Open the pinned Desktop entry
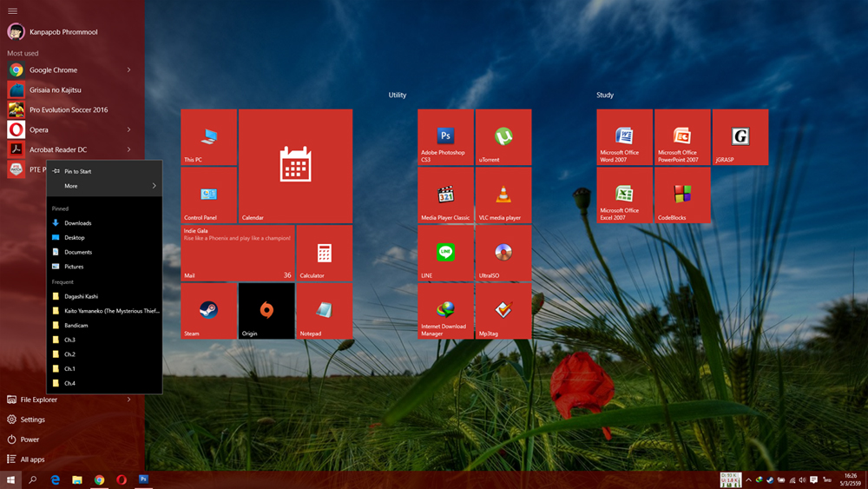The image size is (868, 489). point(105,238)
